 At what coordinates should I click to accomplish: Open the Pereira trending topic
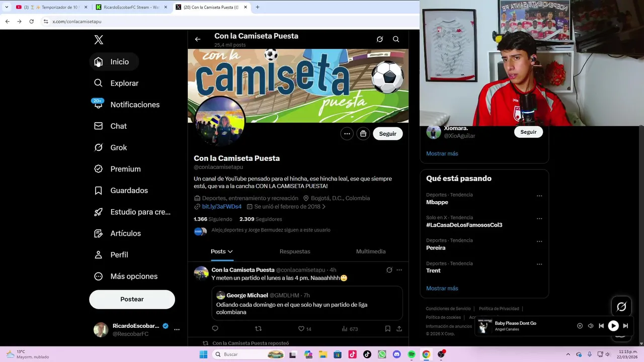point(436,248)
